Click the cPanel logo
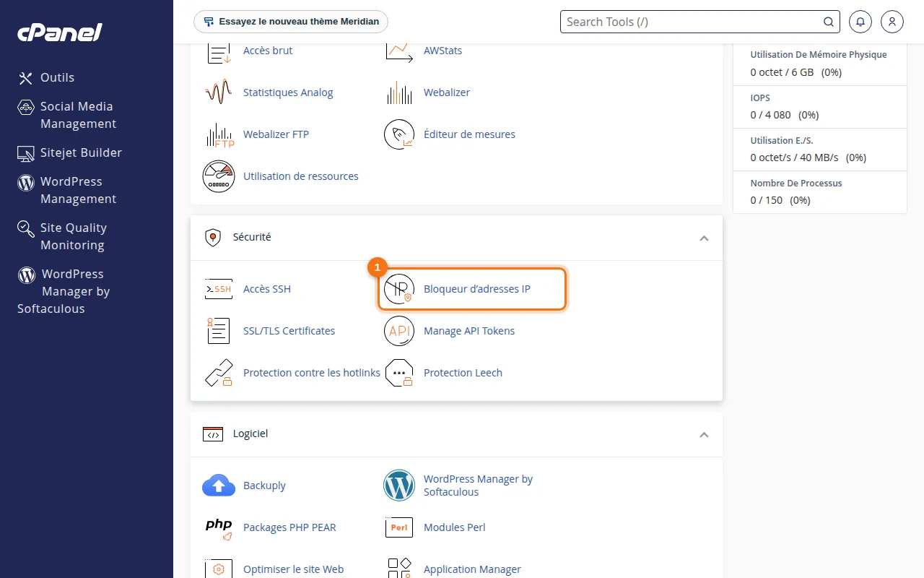 tap(60, 33)
